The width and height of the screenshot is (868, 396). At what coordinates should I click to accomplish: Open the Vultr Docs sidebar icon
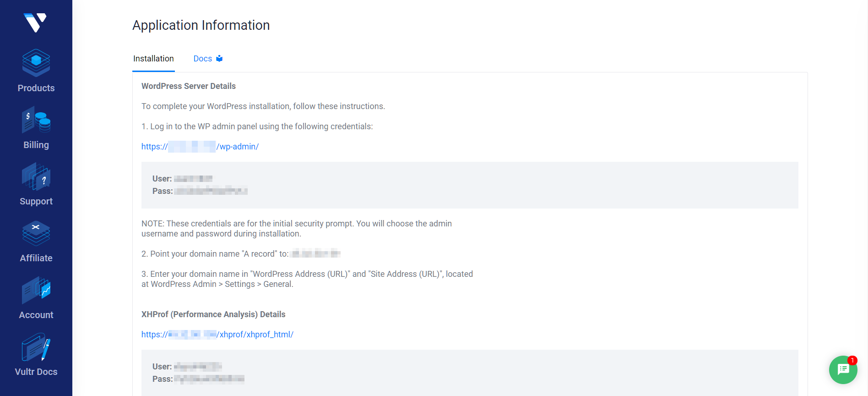click(36, 347)
